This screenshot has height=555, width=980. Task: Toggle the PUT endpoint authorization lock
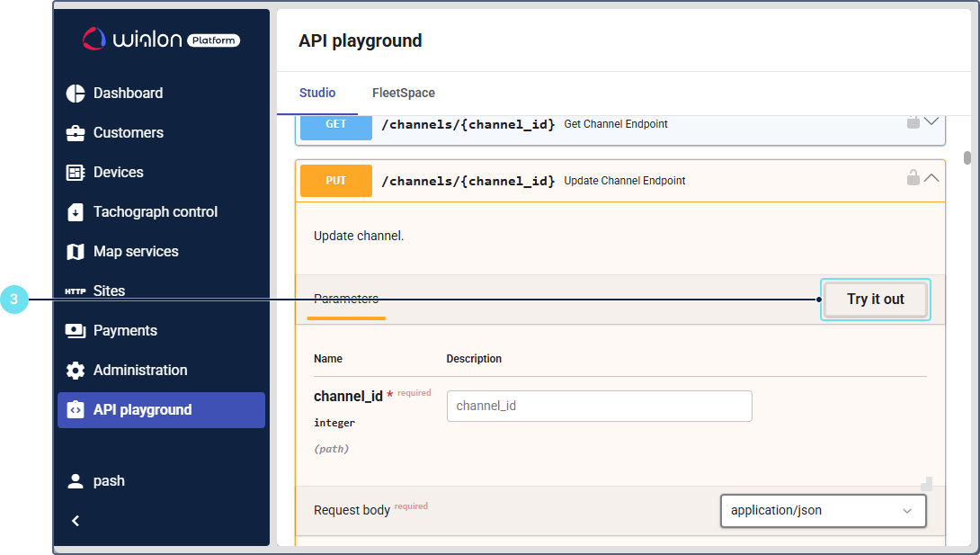point(913,178)
